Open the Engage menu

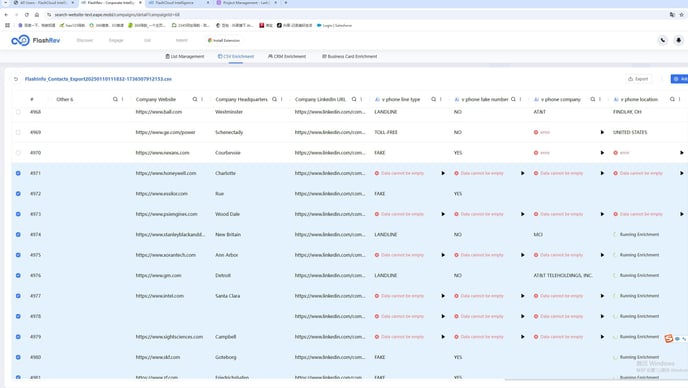pyautogui.click(x=116, y=40)
